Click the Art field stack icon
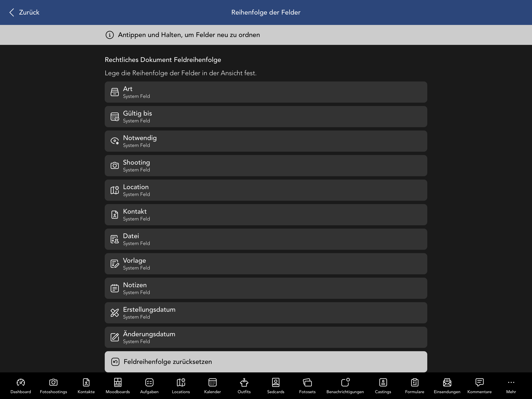This screenshot has width=532, height=399. [x=115, y=92]
